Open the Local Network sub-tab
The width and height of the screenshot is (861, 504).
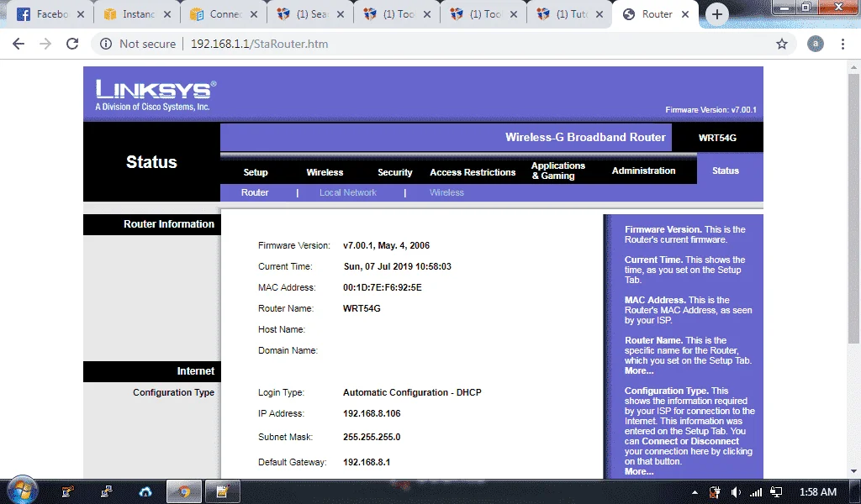tap(347, 192)
